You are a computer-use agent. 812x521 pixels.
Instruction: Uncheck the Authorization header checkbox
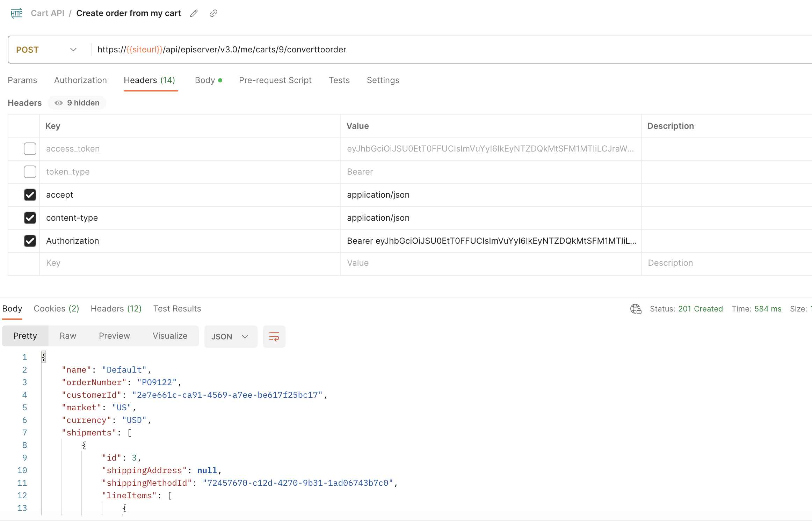click(x=30, y=241)
